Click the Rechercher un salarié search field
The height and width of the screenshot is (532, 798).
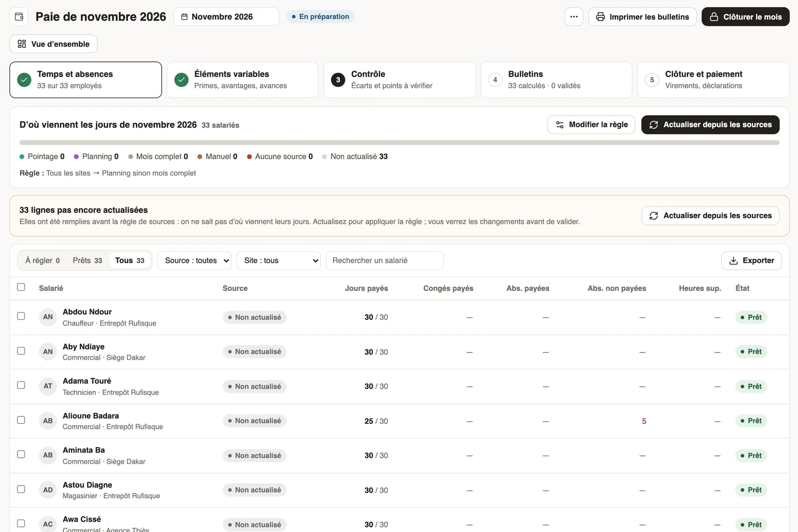point(385,261)
